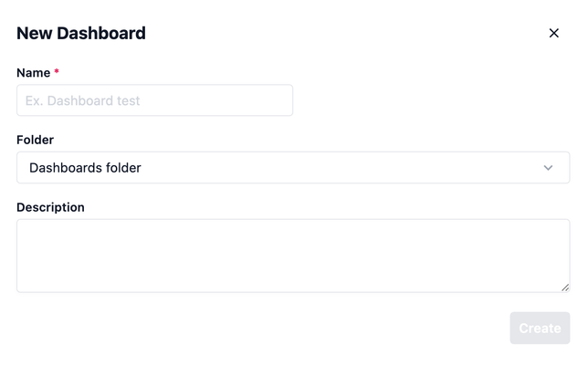
Task: Place cursor in the dashboard name box
Action: coord(154,100)
